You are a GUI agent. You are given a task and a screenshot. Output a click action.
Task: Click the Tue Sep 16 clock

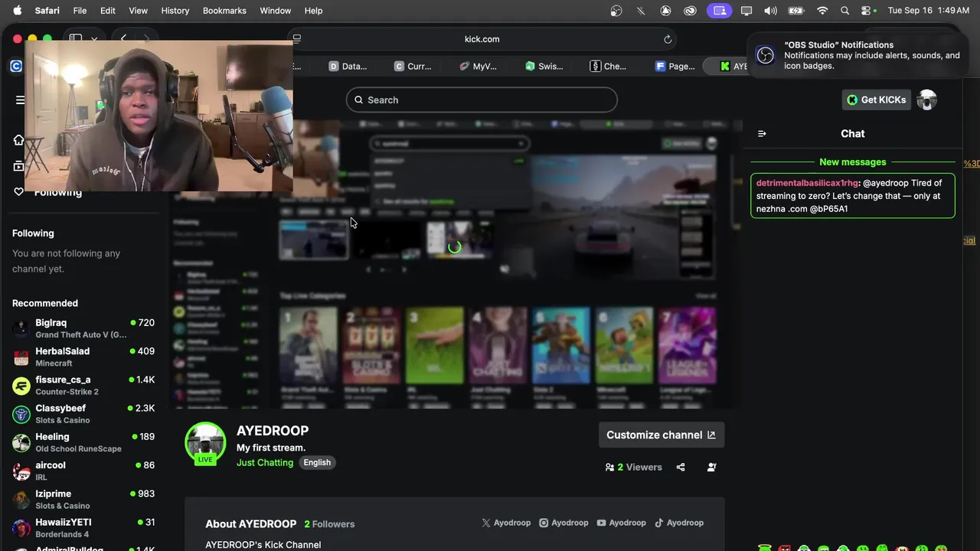click(929, 11)
